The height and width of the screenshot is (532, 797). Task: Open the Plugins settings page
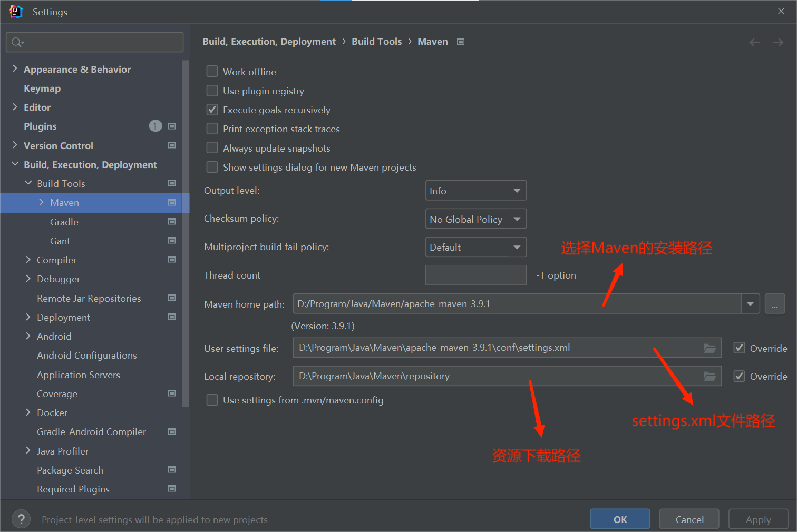(40, 126)
